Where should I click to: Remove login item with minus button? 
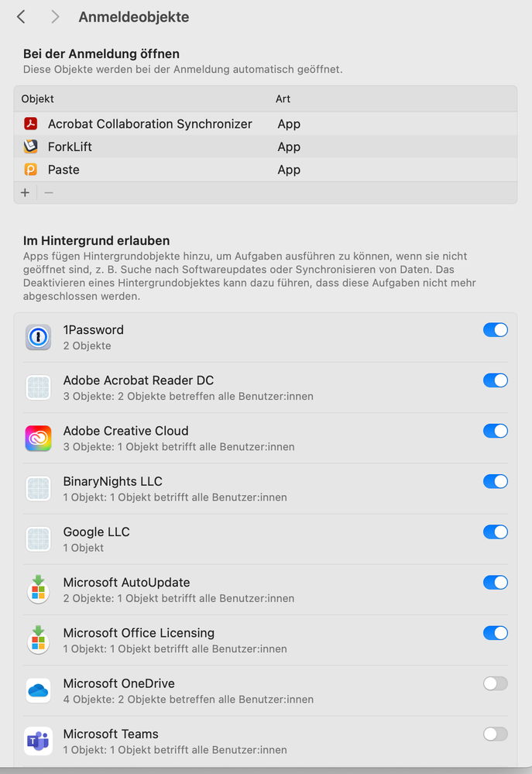48,192
